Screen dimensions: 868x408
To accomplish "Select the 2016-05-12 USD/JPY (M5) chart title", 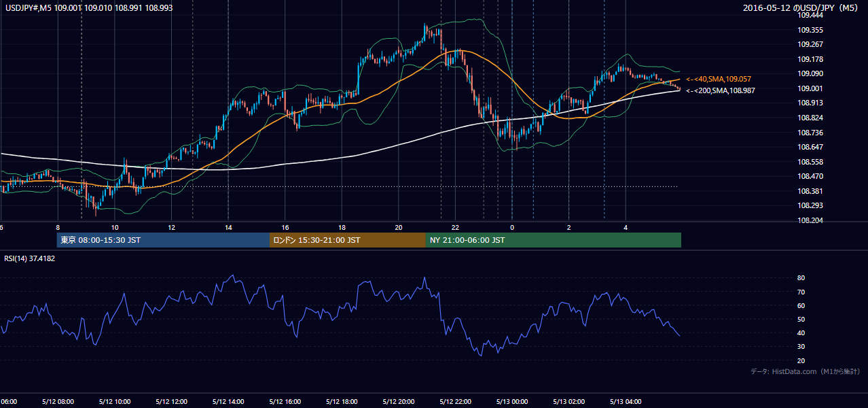I will [x=801, y=8].
